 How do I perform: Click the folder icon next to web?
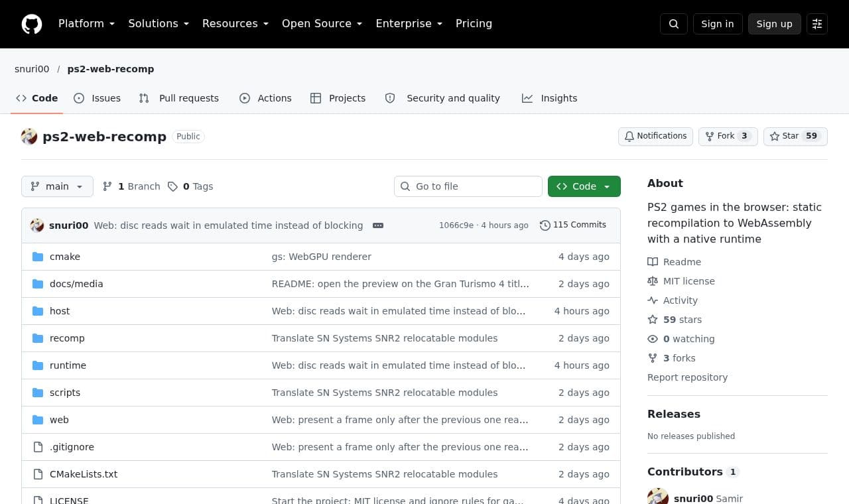[38, 420]
